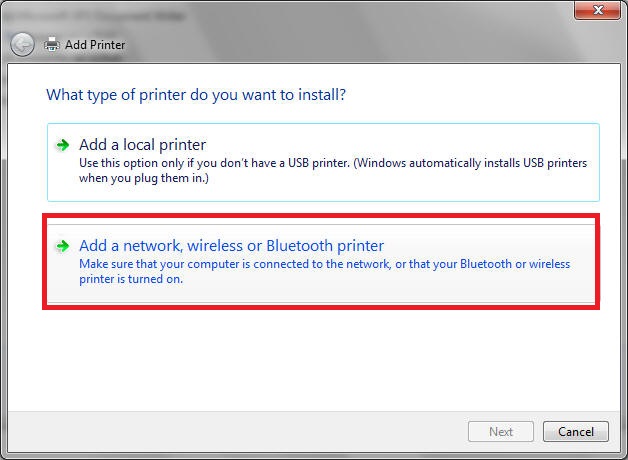
Task: Go back using the round back arrow
Action: point(22,44)
